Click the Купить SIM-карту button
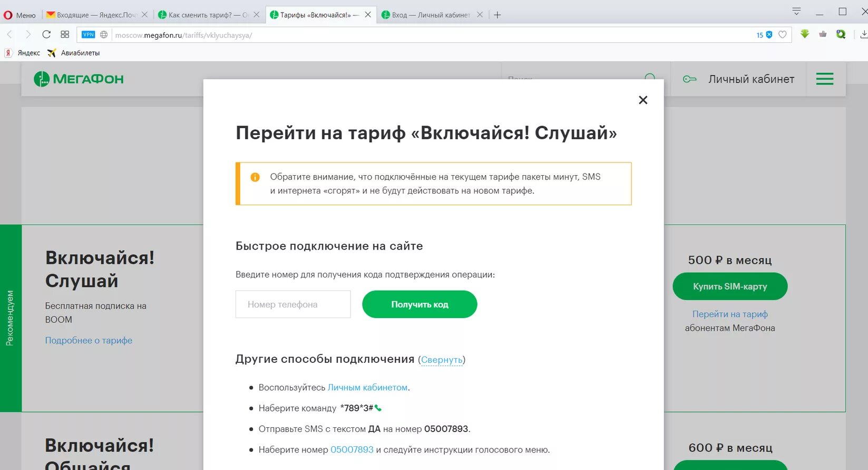Screen dimensions: 868x470 [730, 286]
